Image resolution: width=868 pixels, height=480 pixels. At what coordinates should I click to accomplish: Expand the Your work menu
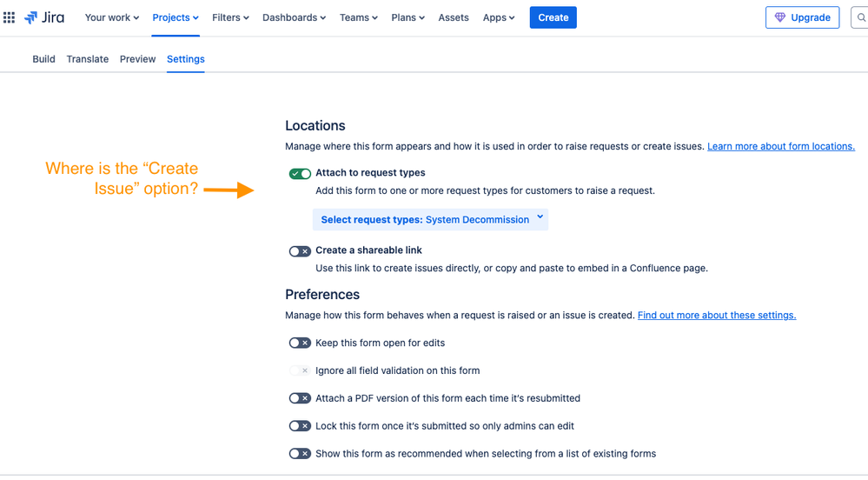coord(112,17)
